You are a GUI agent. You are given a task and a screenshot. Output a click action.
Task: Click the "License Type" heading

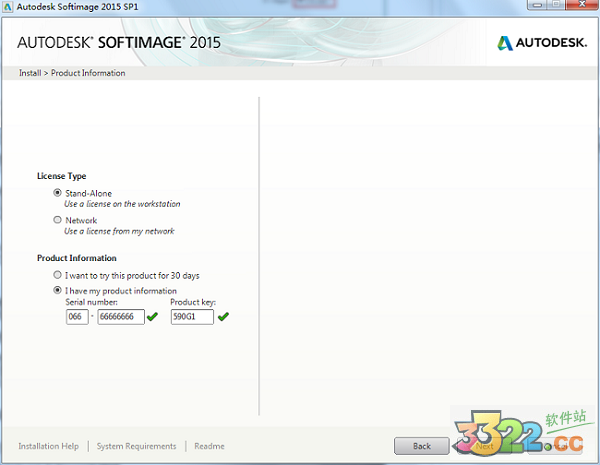click(62, 176)
